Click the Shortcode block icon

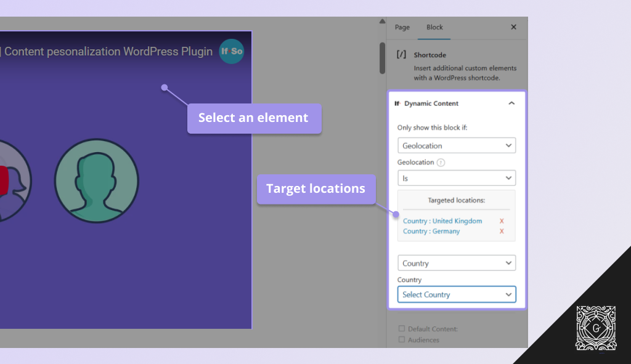point(400,55)
